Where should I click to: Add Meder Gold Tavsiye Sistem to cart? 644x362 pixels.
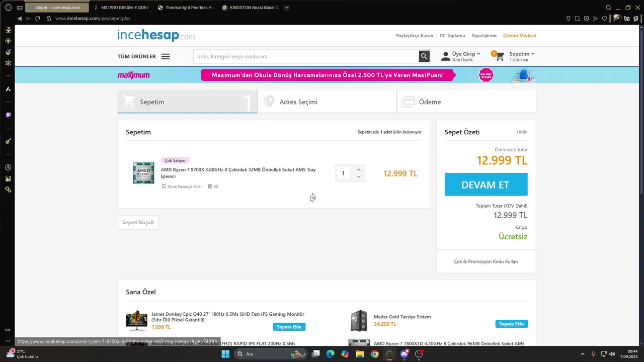point(511,324)
